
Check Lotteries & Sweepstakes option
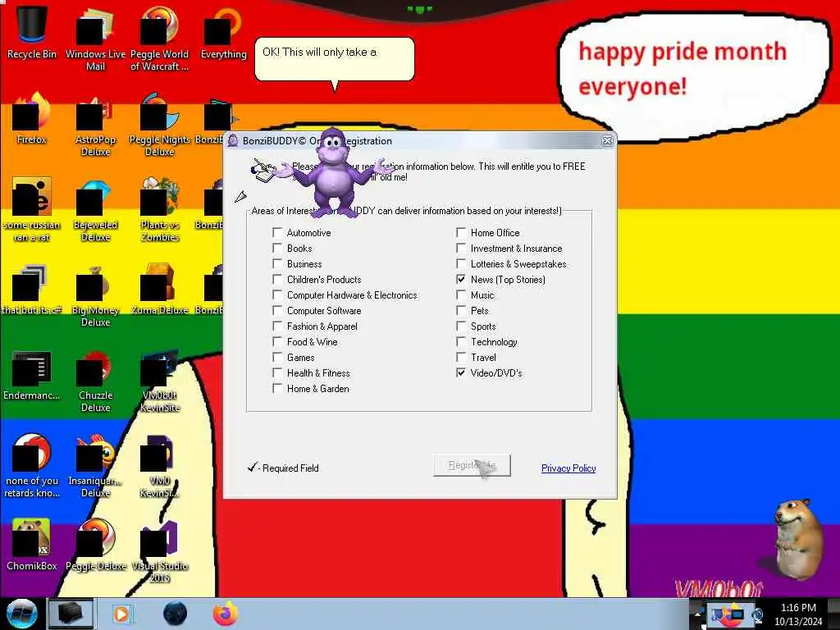pos(461,263)
